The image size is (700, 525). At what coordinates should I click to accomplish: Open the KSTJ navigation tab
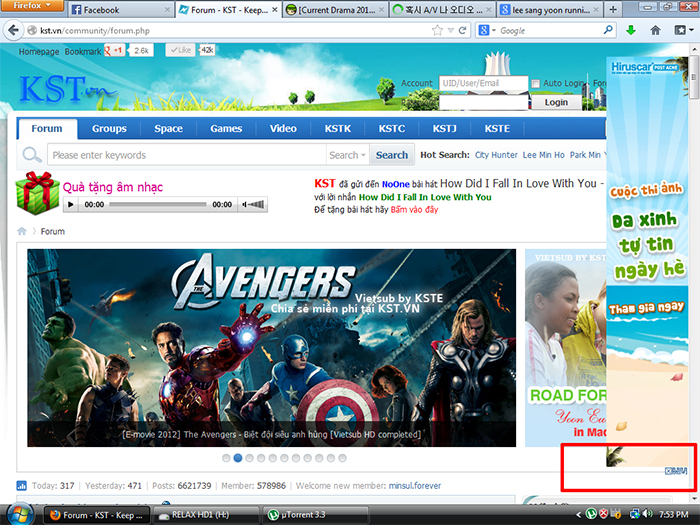pyautogui.click(x=444, y=129)
